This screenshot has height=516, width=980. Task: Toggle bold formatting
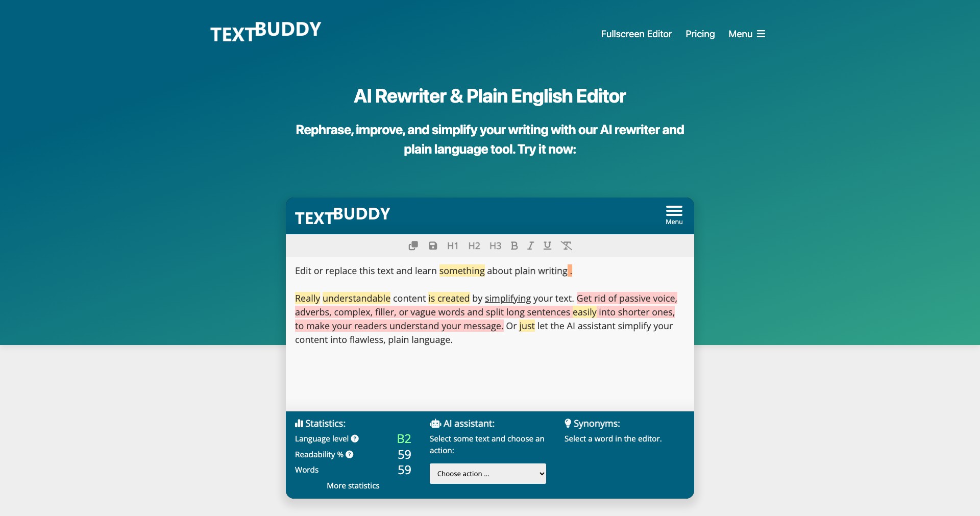click(514, 246)
